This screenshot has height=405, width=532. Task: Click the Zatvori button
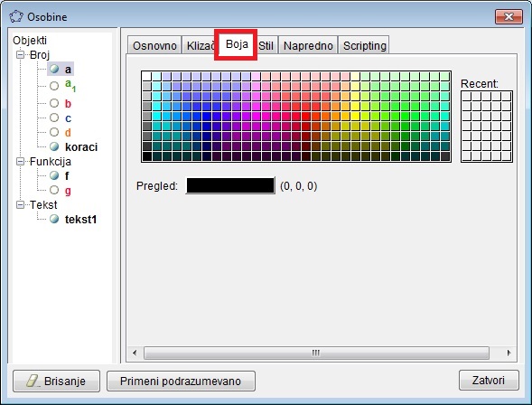489,381
